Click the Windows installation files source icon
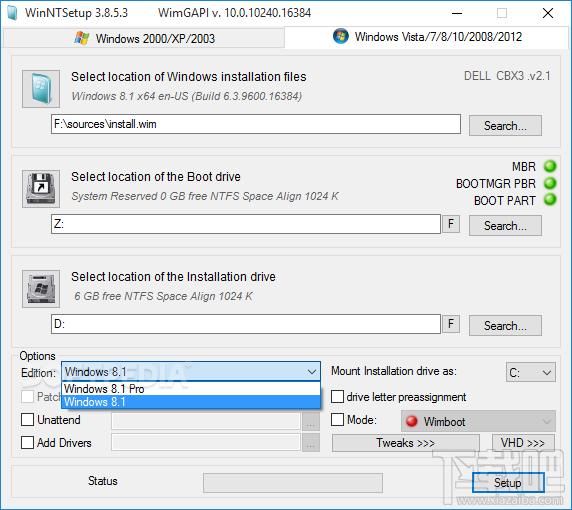The height and width of the screenshot is (510, 572). [41, 89]
